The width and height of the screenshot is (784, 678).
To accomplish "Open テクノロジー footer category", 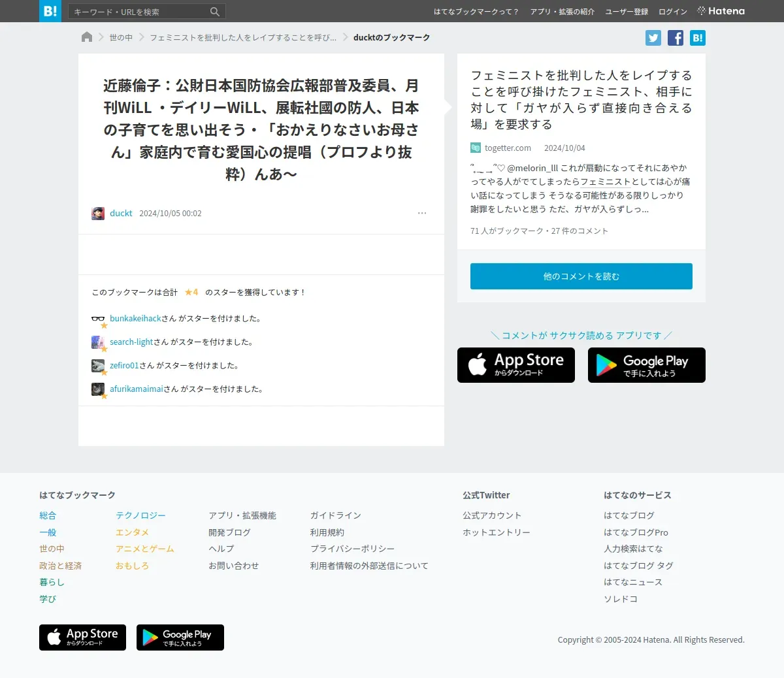I will coord(140,516).
